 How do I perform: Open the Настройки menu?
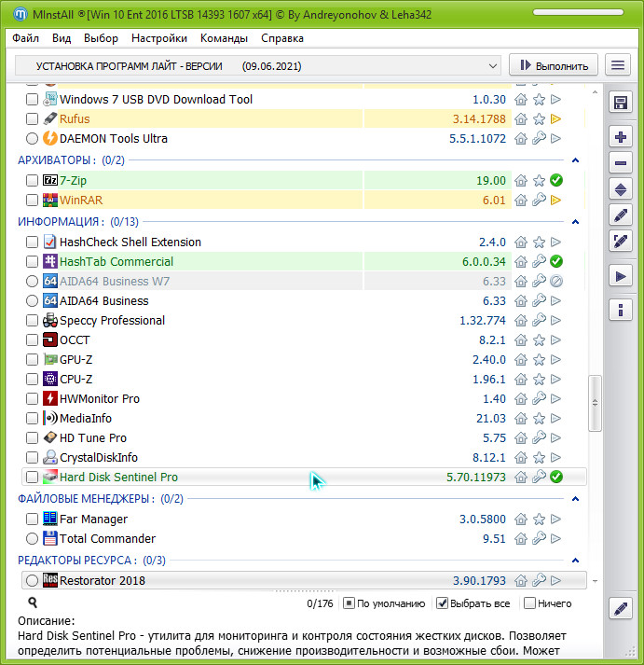click(x=159, y=38)
